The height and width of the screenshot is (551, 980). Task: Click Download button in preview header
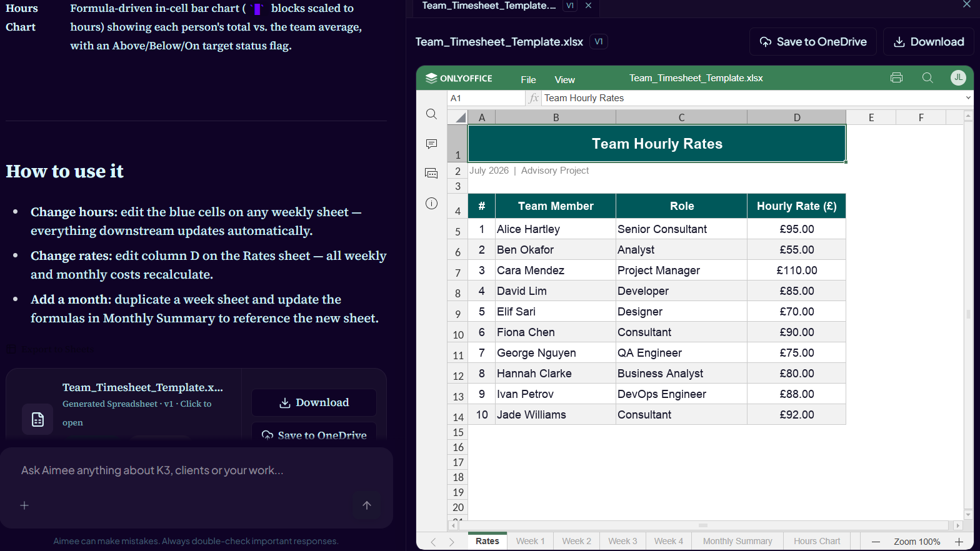click(x=929, y=42)
